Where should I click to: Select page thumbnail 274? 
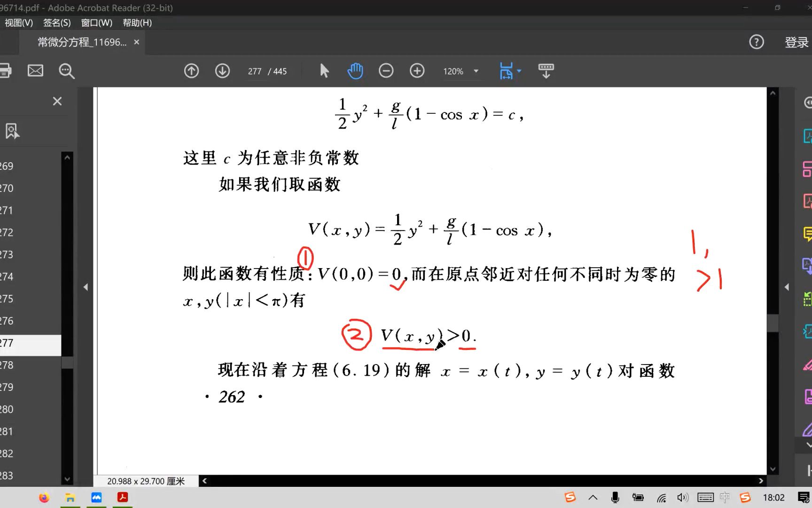click(7, 277)
